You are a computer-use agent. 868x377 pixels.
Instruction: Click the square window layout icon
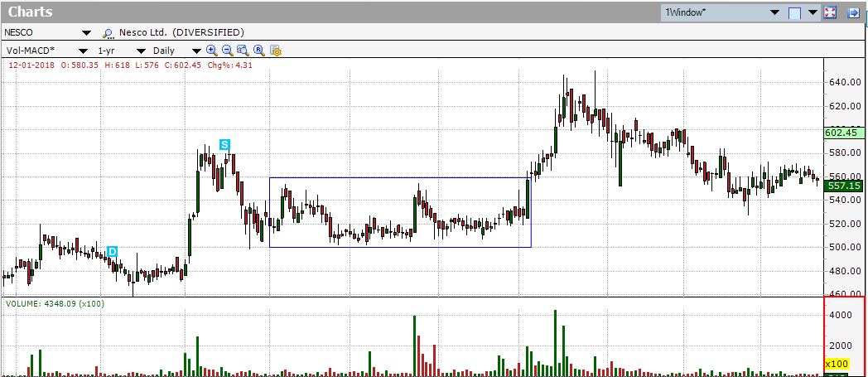click(x=795, y=12)
